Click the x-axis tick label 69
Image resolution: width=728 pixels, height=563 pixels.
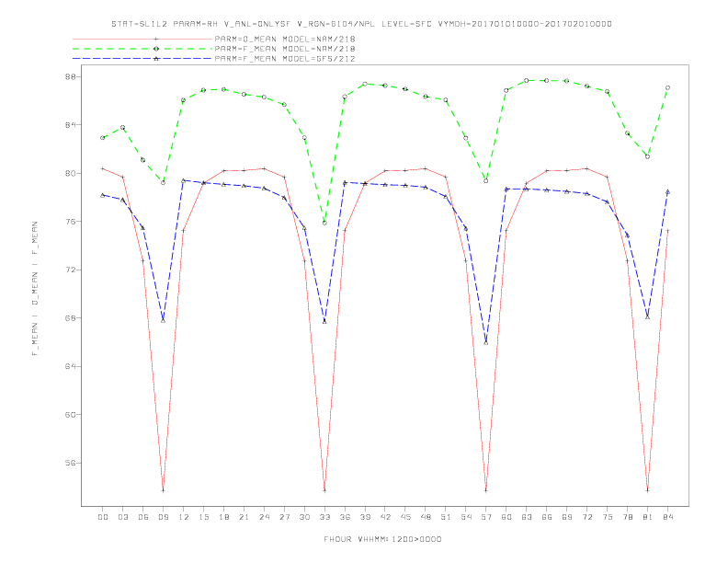[x=567, y=517]
